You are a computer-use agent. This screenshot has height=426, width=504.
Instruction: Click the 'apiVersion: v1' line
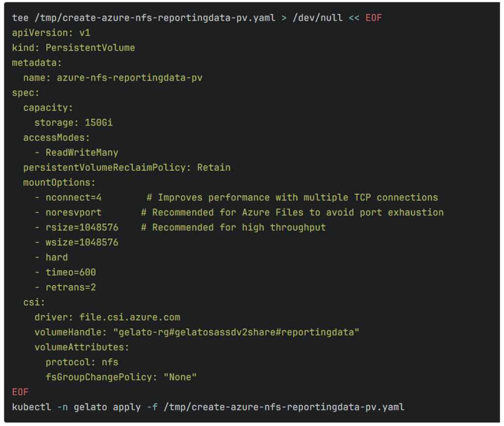coord(51,33)
